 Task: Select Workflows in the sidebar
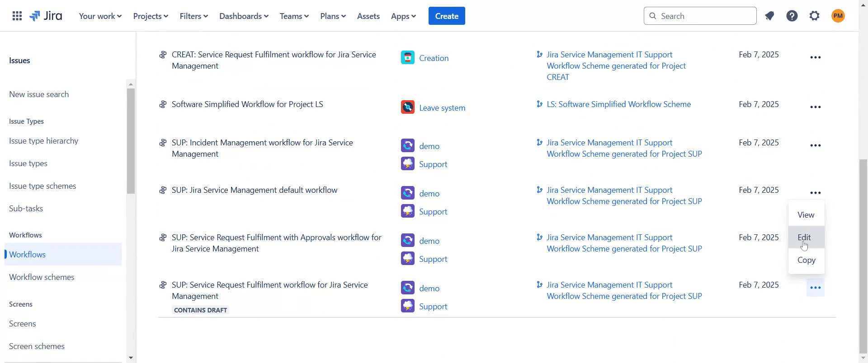pos(63,255)
